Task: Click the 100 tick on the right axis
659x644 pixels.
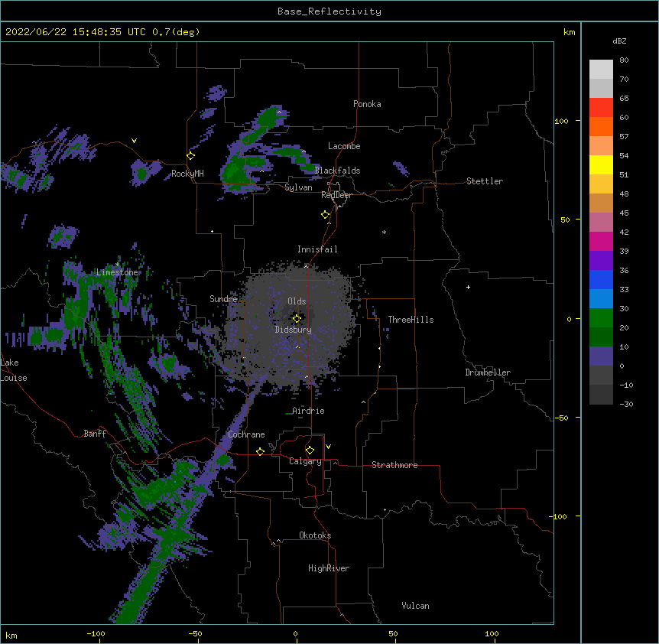Action: coord(561,121)
